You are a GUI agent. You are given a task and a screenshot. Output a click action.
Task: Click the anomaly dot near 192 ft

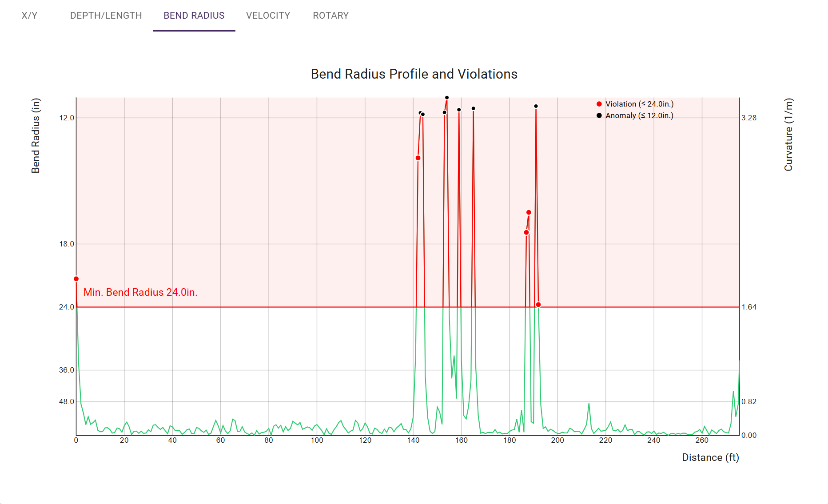click(x=535, y=106)
